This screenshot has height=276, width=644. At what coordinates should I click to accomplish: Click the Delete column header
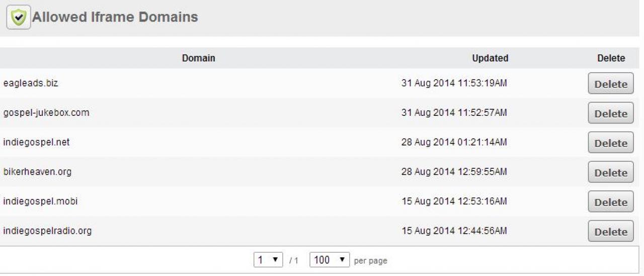tap(611, 58)
